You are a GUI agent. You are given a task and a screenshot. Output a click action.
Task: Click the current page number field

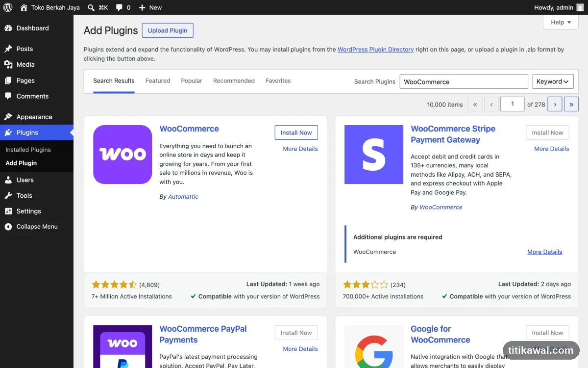click(x=512, y=104)
